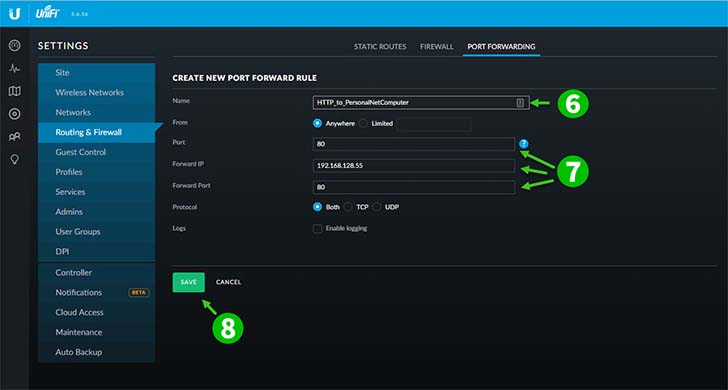Open Networks settings section
The width and height of the screenshot is (728, 390).
[x=97, y=112]
